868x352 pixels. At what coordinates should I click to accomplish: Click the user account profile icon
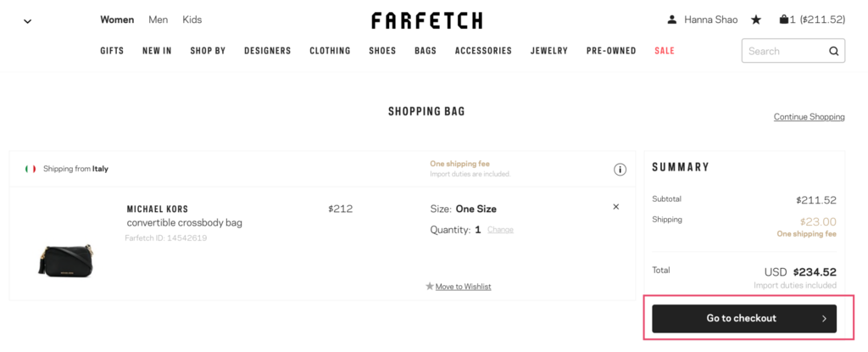point(672,20)
